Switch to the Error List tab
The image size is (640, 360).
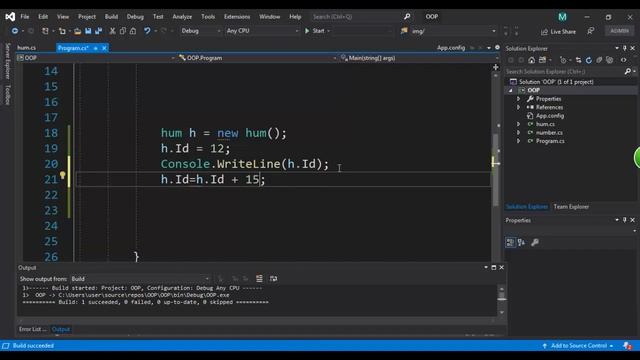pos(33,329)
